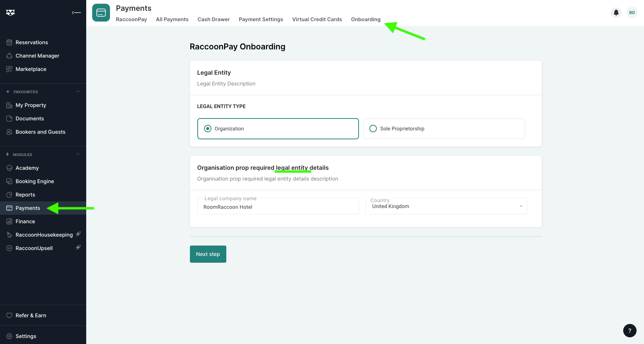Click the 'Legal Entity Description' text

(x=226, y=84)
